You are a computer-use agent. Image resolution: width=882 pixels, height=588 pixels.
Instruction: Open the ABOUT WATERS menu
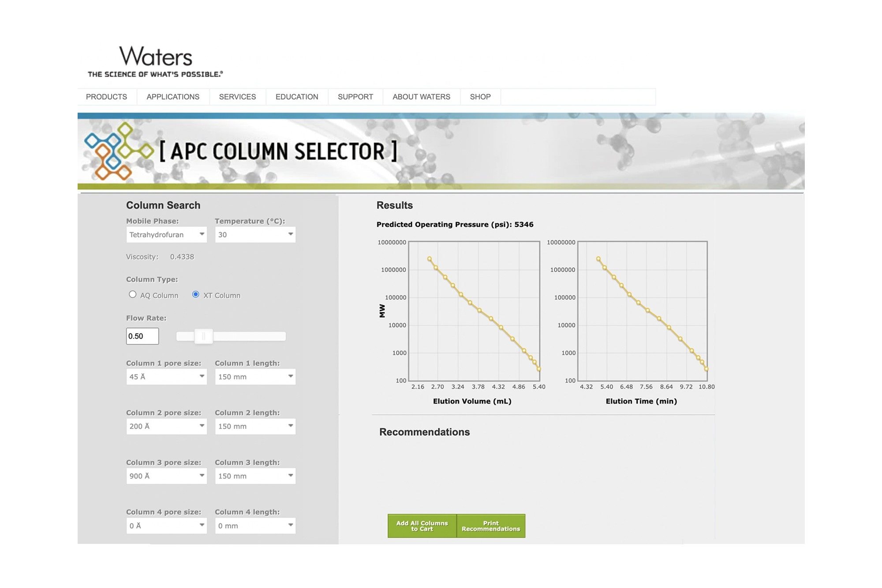coord(421,97)
